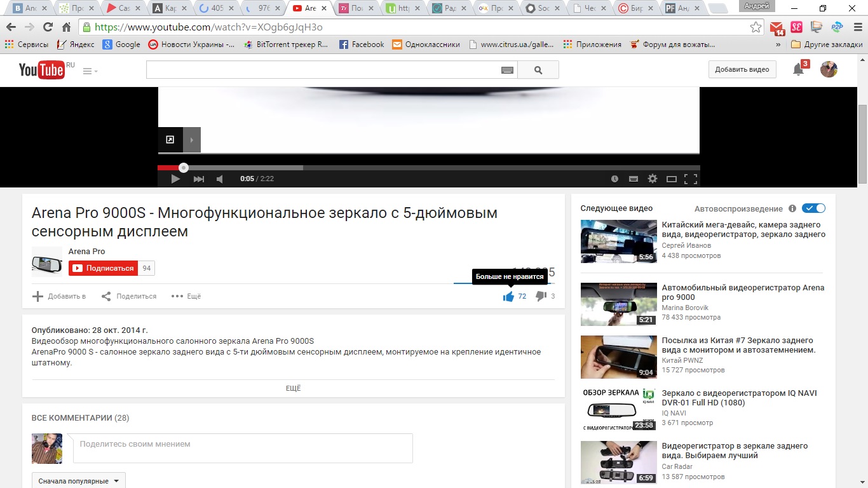
Task: Switch to theater mode
Action: 672,179
